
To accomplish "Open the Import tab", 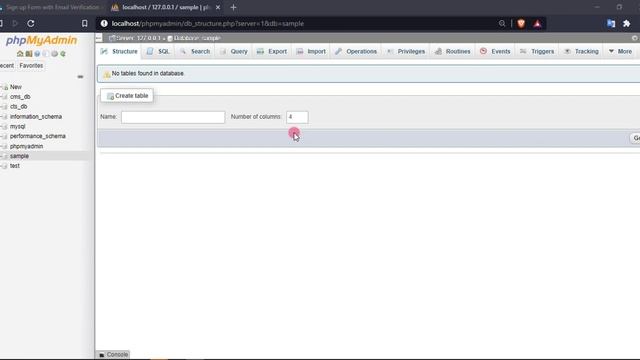I will point(311,51).
